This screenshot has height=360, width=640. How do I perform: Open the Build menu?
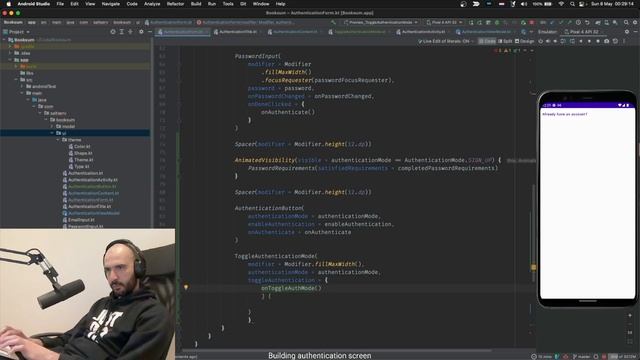[x=196, y=4]
